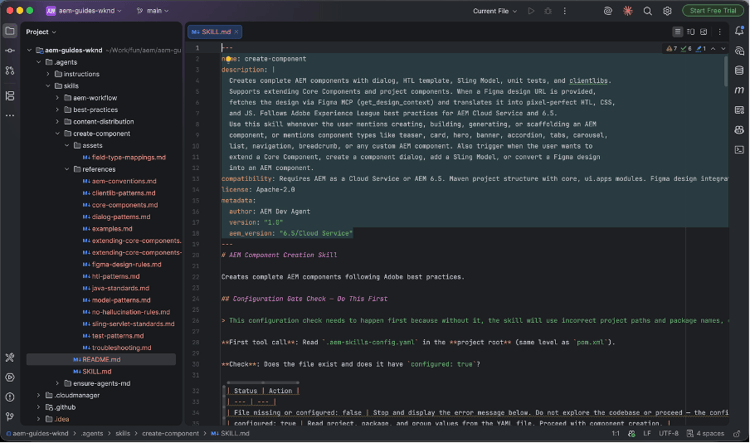Open the Build hammer tool window

click(x=10, y=357)
